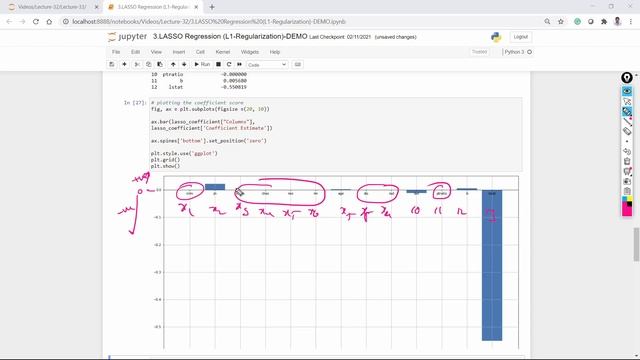Click the undo arrow in the annotation toolbar
Image resolution: width=640 pixels, height=360 pixels.
coord(627,151)
